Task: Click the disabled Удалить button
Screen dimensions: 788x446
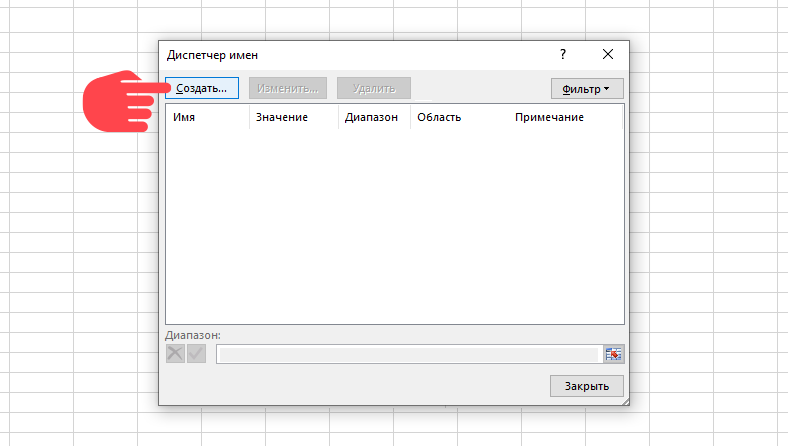Action: click(x=374, y=88)
